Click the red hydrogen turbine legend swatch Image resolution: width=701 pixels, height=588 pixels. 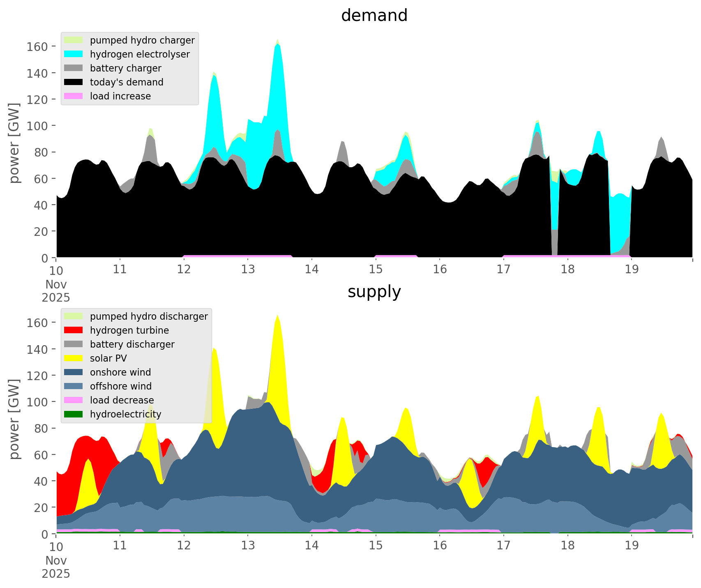tap(74, 330)
